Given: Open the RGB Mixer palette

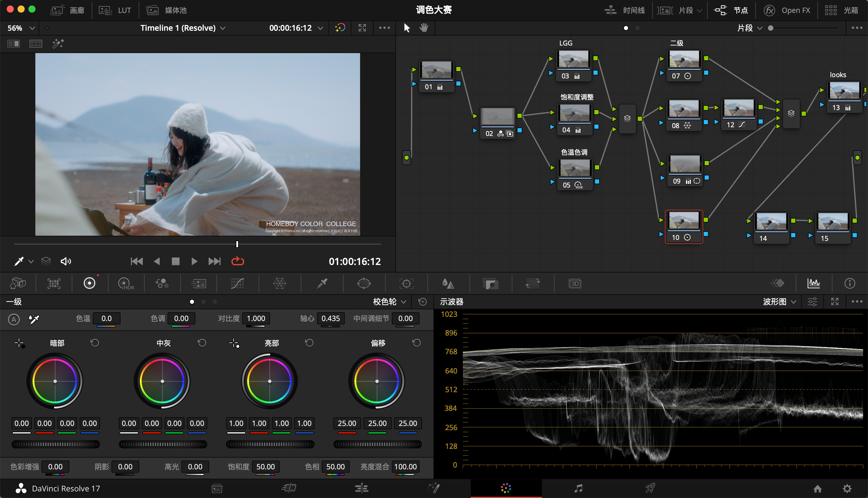Looking at the screenshot, I should pyautogui.click(x=162, y=284).
